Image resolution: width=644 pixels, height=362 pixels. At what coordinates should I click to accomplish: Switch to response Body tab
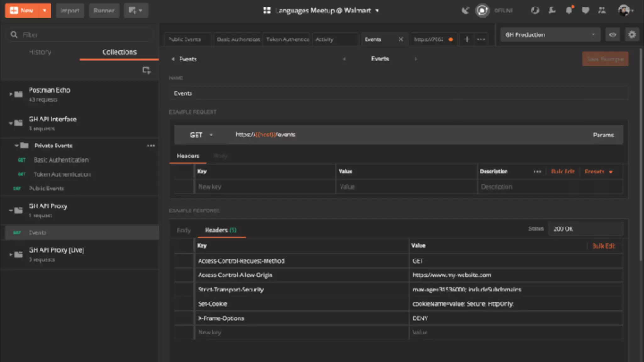[x=184, y=230]
